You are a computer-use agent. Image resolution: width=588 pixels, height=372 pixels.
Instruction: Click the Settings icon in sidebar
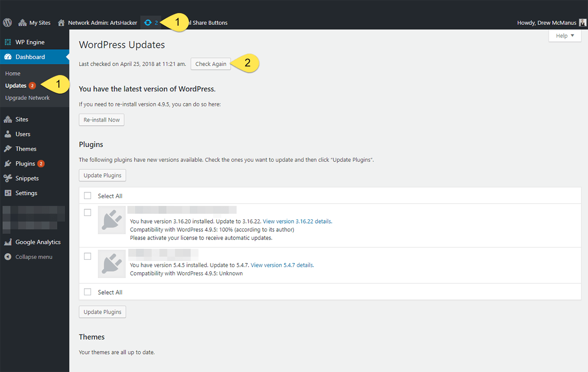8,193
